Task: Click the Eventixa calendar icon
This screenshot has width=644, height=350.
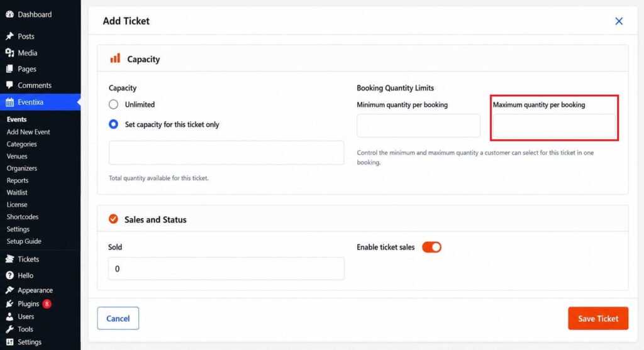Action: tap(9, 102)
